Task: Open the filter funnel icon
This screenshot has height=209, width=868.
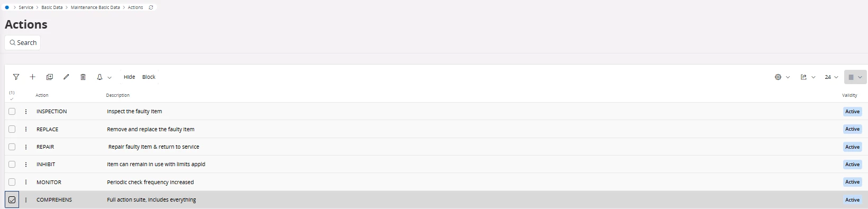Action: (16, 77)
